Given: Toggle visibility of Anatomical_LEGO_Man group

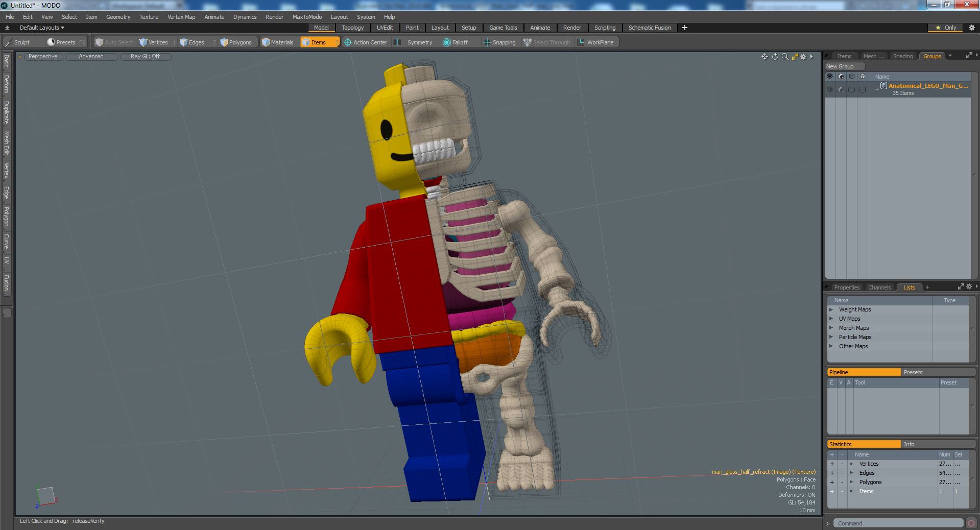Looking at the screenshot, I should [830, 89].
